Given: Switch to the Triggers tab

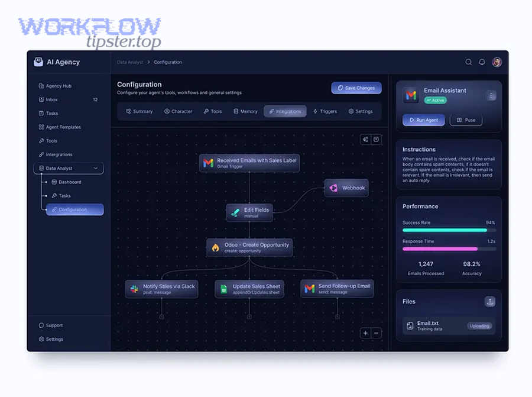Looking at the screenshot, I should tap(325, 111).
